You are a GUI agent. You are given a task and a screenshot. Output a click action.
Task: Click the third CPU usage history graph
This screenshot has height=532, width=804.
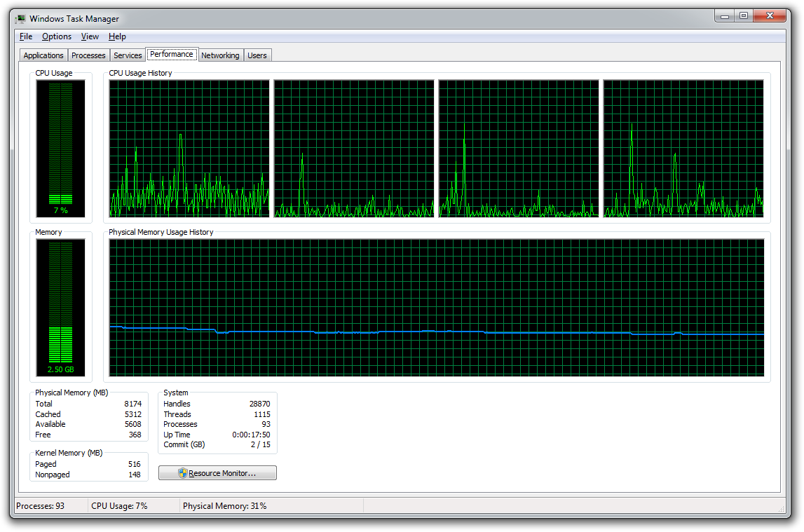tap(519, 149)
